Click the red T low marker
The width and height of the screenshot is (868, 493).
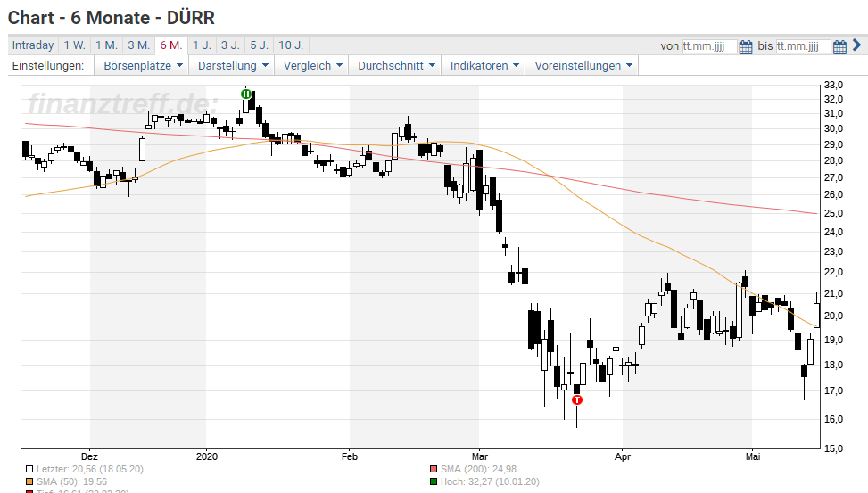(x=577, y=399)
